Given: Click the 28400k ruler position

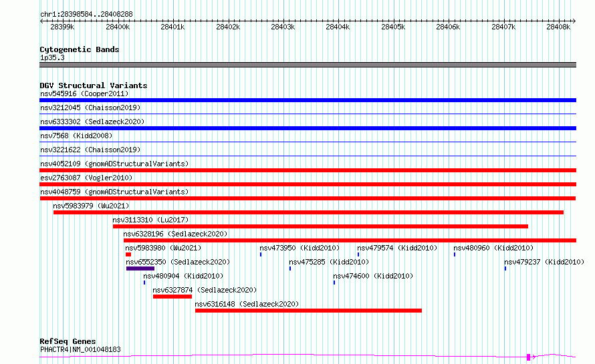Looking at the screenshot, I should pyautogui.click(x=118, y=27).
